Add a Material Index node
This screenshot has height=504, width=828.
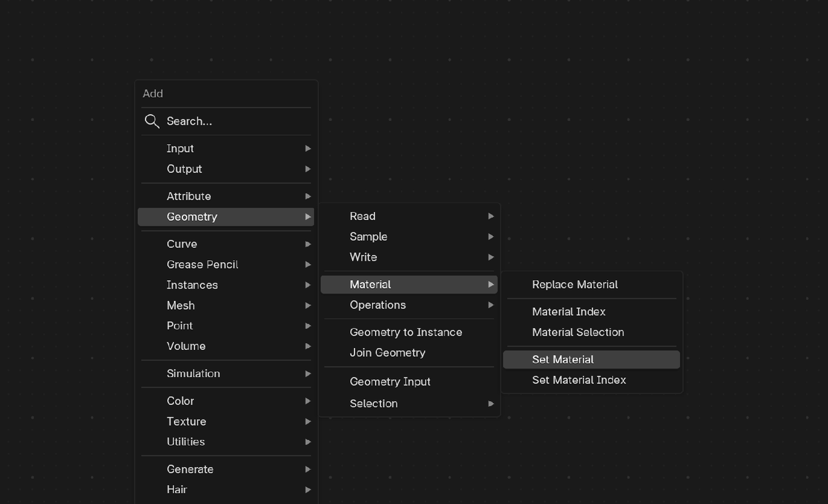click(x=569, y=312)
